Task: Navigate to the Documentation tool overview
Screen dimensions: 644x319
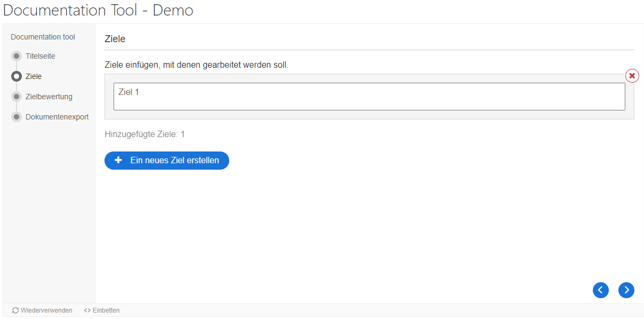Action: click(42, 36)
